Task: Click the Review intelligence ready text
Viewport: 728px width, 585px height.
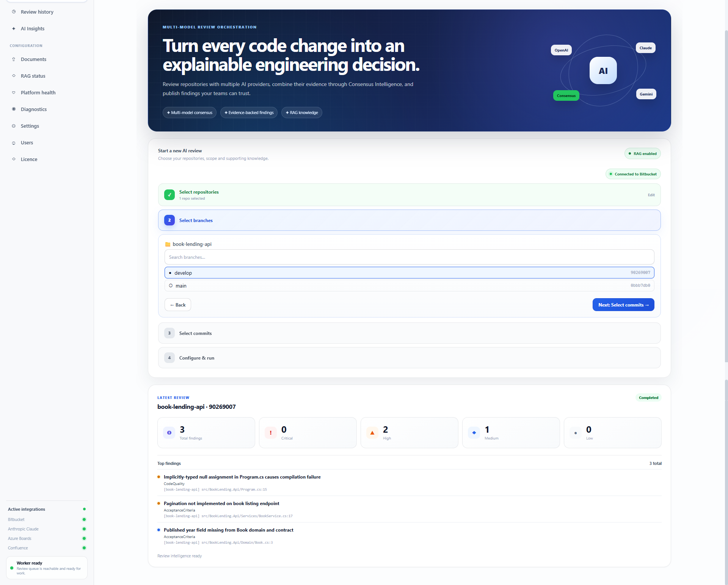Action: pyautogui.click(x=179, y=556)
